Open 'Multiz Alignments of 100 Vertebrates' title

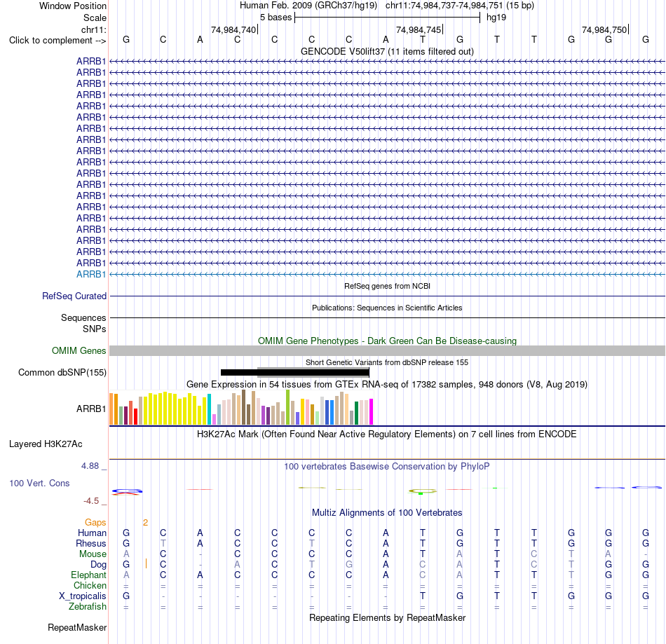pyautogui.click(x=387, y=513)
